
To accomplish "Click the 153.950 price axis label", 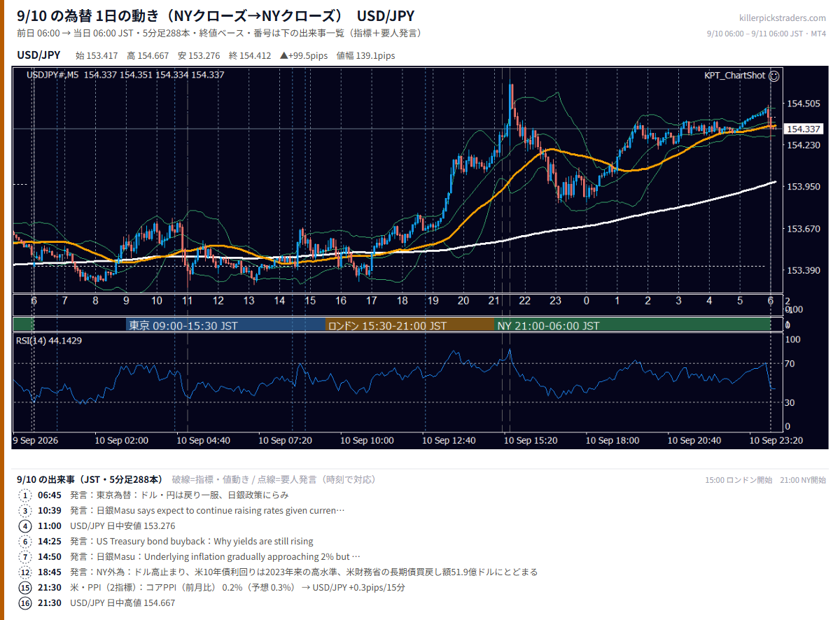I will 804,187.
